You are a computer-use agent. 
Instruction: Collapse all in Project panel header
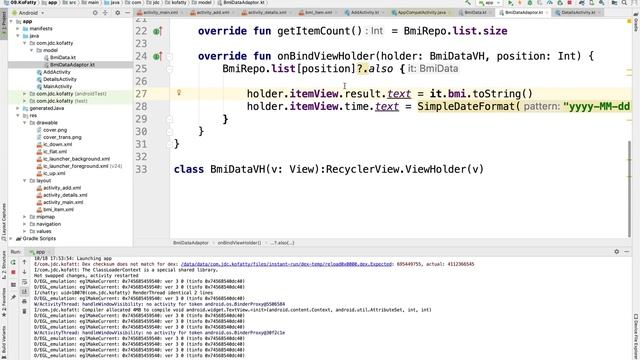tap(105, 13)
